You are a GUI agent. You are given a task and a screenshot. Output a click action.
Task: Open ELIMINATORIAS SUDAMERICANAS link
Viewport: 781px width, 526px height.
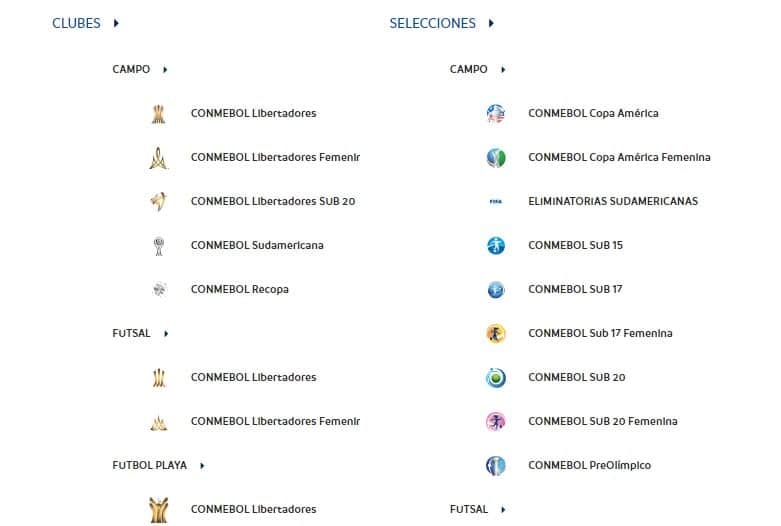tap(613, 201)
